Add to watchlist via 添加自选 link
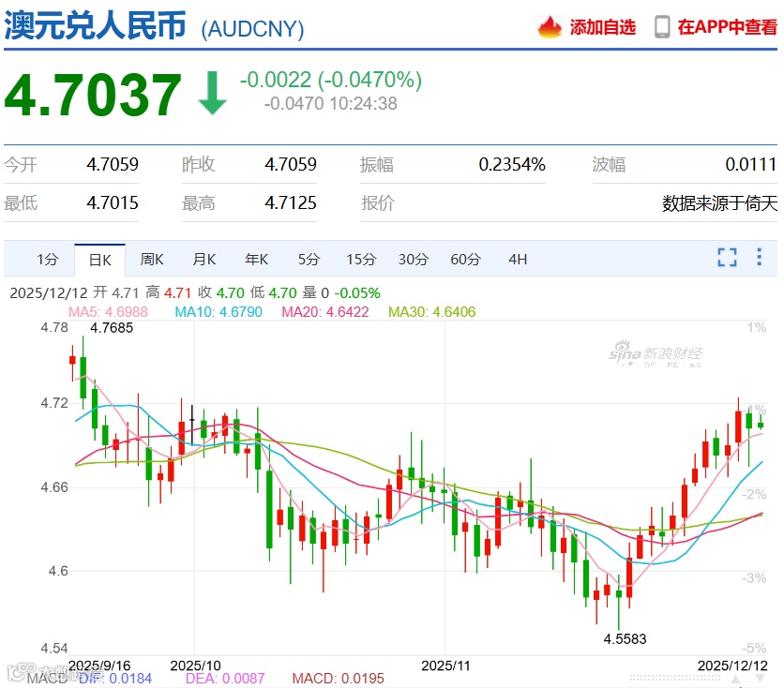Screen dimensions: 784x688 (x=602, y=27)
